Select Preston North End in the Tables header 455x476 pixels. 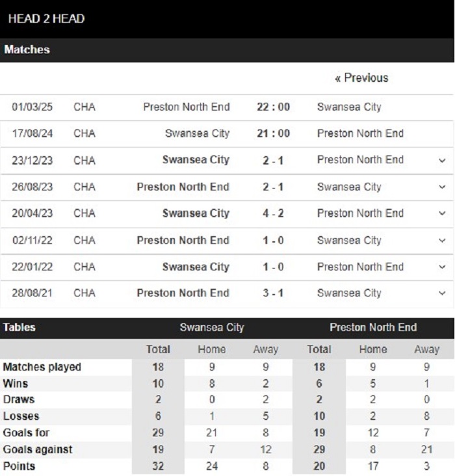point(373,328)
